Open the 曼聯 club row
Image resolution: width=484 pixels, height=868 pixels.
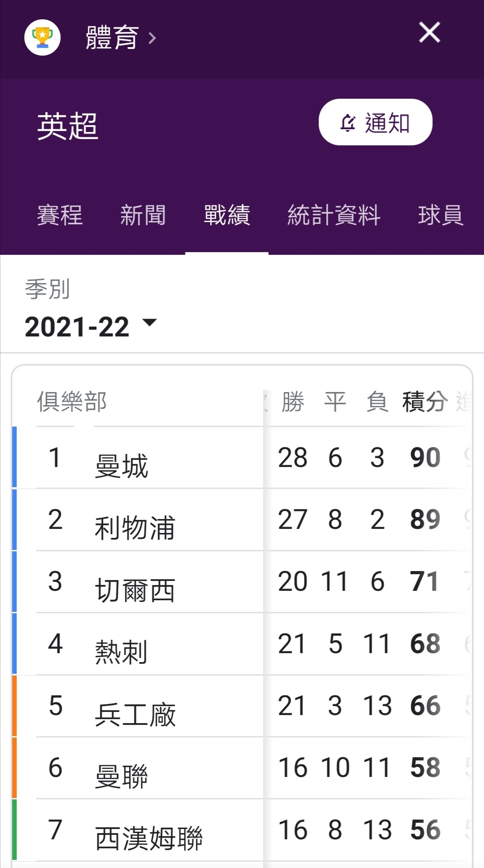pos(242,768)
